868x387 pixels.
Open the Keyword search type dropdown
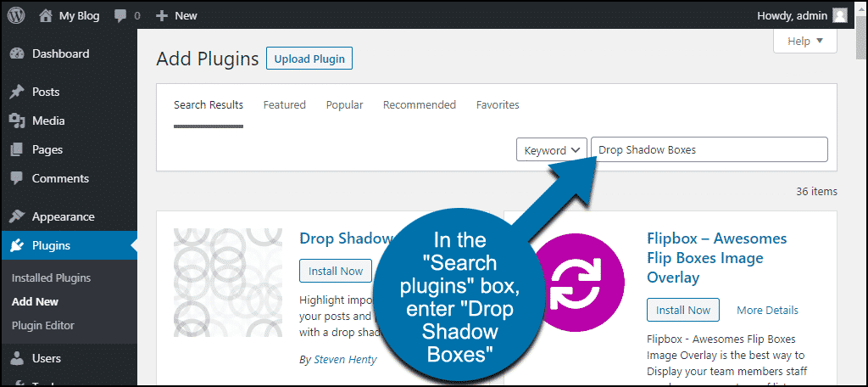pyautogui.click(x=551, y=149)
